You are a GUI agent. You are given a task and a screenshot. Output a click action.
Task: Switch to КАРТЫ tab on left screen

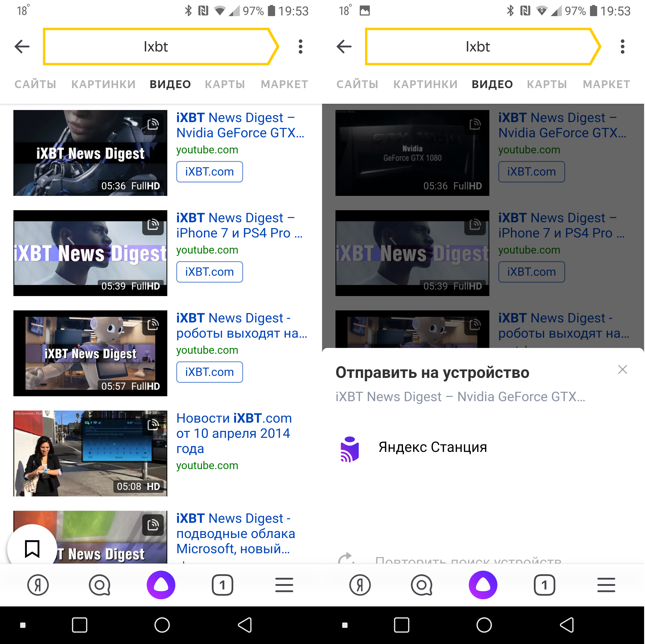(225, 84)
